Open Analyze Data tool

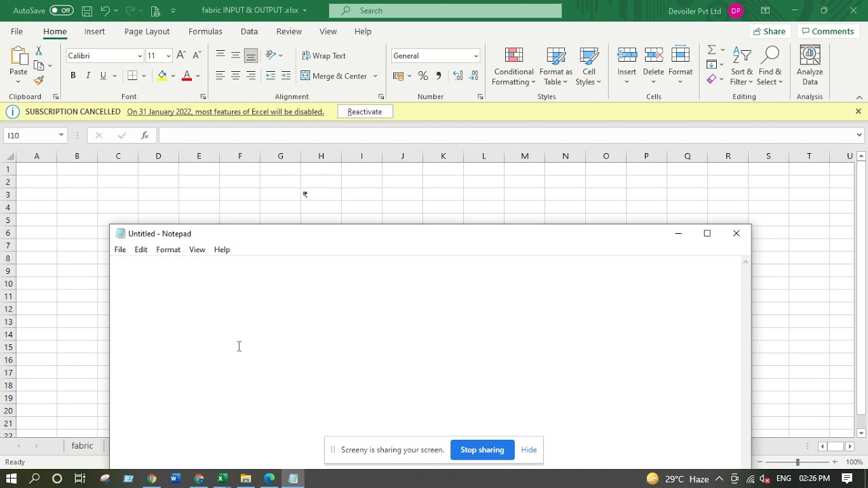click(x=810, y=66)
